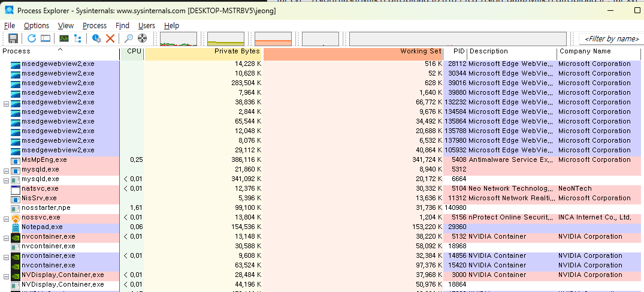Click the icon of NVDisplay.Container.exe PID 18864
The image size is (644, 292).
click(x=15, y=285)
